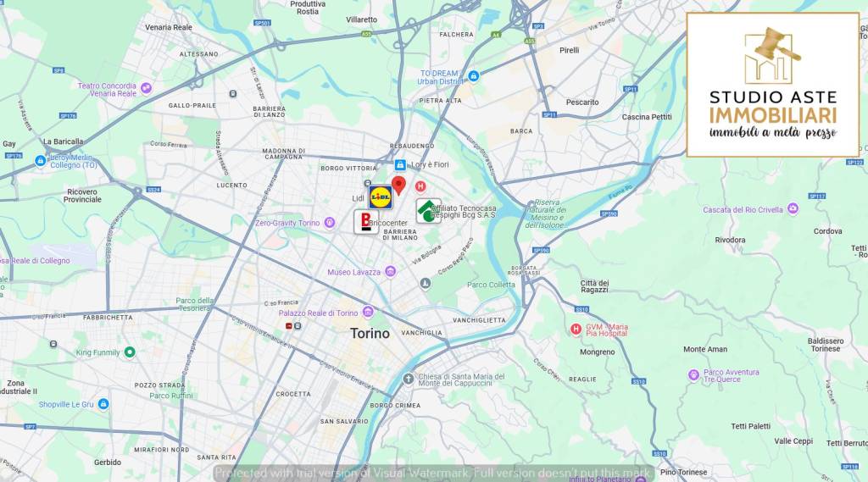The width and height of the screenshot is (868, 482).
Task: Click the Fabbrichetta label
Action: [x=108, y=318]
